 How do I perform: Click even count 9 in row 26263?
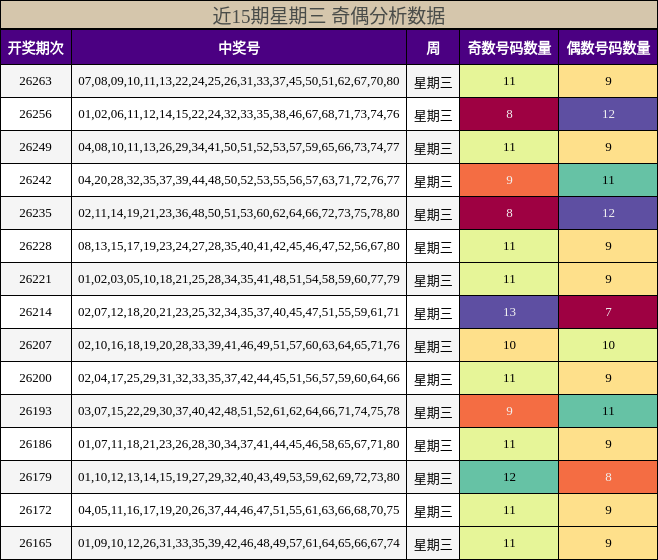click(608, 81)
